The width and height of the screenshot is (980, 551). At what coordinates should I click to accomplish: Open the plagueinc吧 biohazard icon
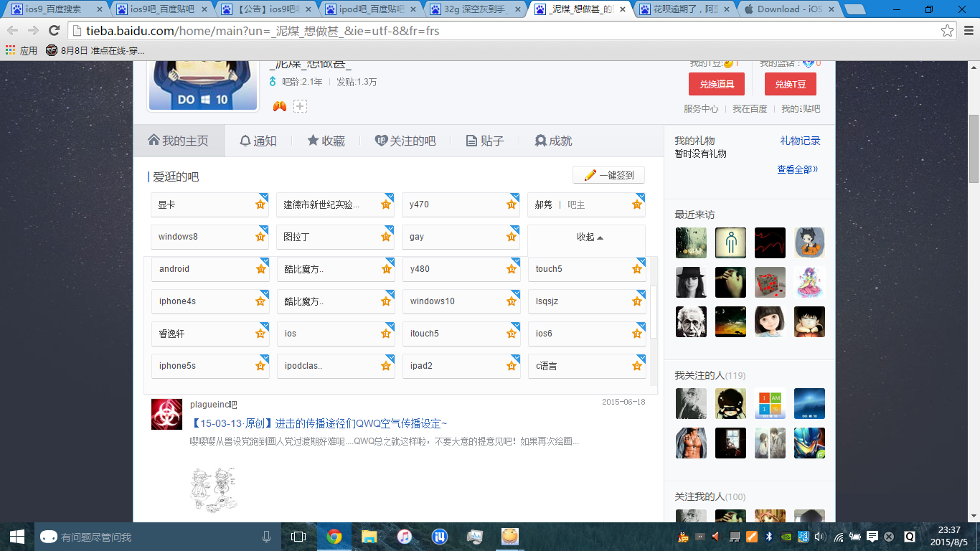(166, 414)
